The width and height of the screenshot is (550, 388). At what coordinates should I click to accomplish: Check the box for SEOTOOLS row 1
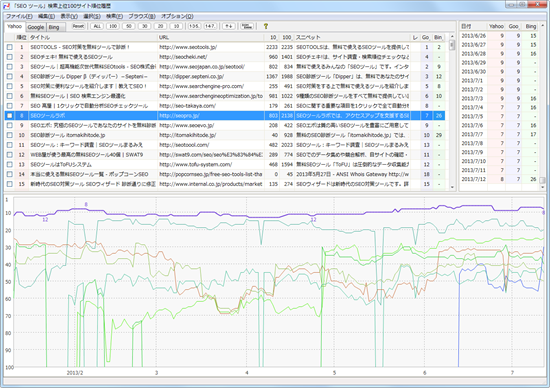pos(10,47)
